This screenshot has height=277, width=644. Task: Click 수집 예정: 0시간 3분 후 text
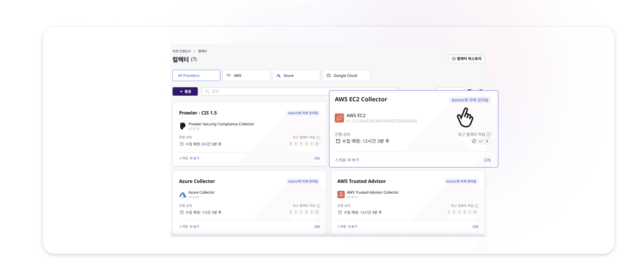pos(203,144)
